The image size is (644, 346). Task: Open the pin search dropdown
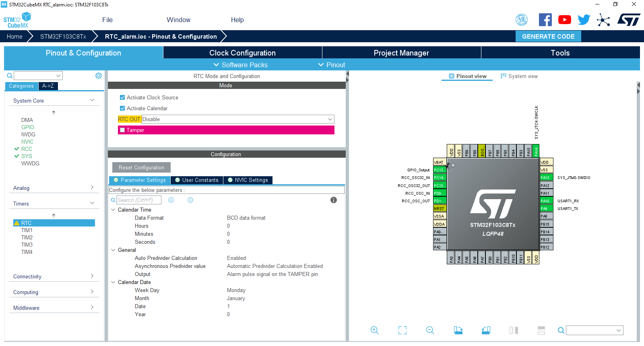[619, 330]
